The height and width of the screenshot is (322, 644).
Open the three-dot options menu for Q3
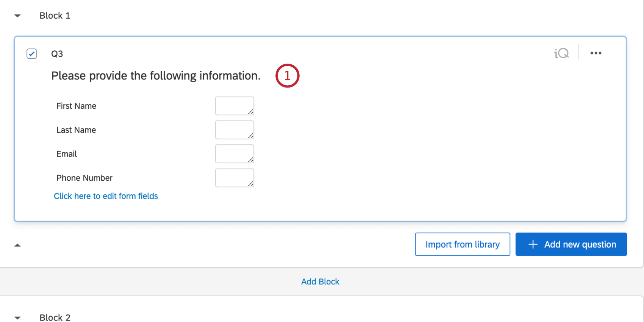tap(596, 53)
